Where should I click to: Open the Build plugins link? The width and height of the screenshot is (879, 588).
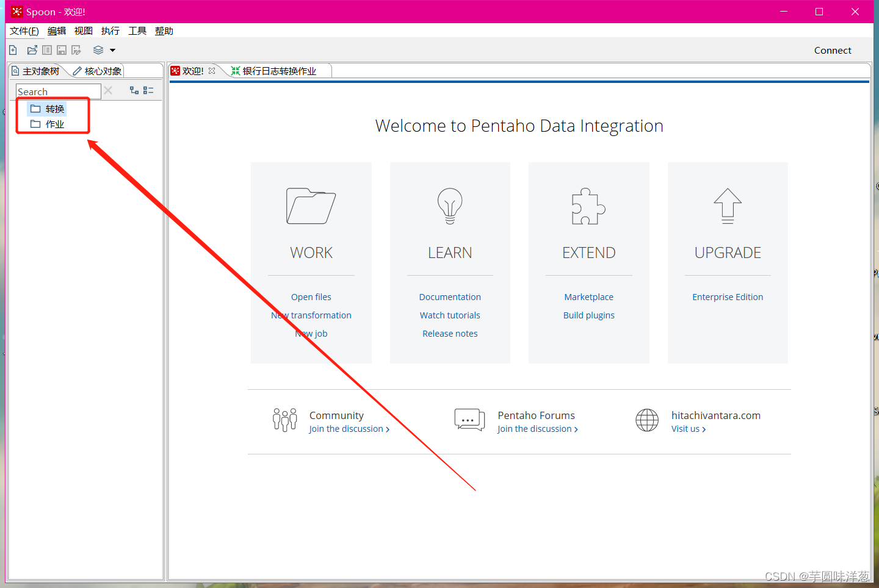(x=588, y=315)
